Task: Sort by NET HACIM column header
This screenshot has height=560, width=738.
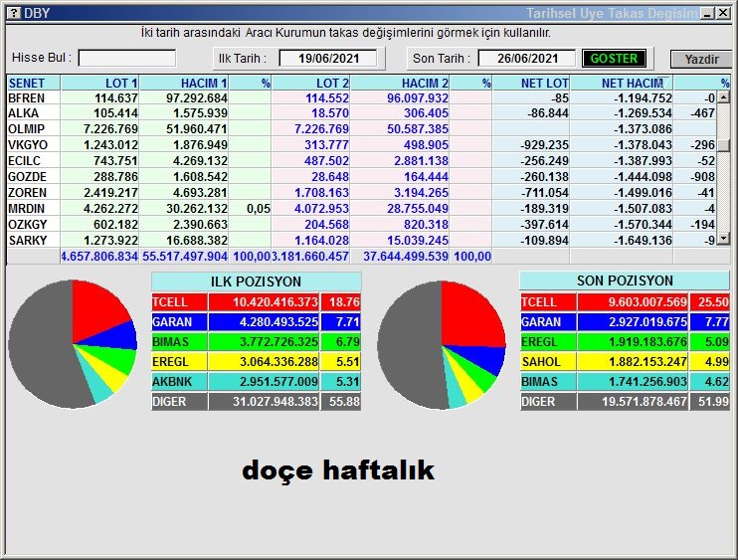Action: click(622, 83)
